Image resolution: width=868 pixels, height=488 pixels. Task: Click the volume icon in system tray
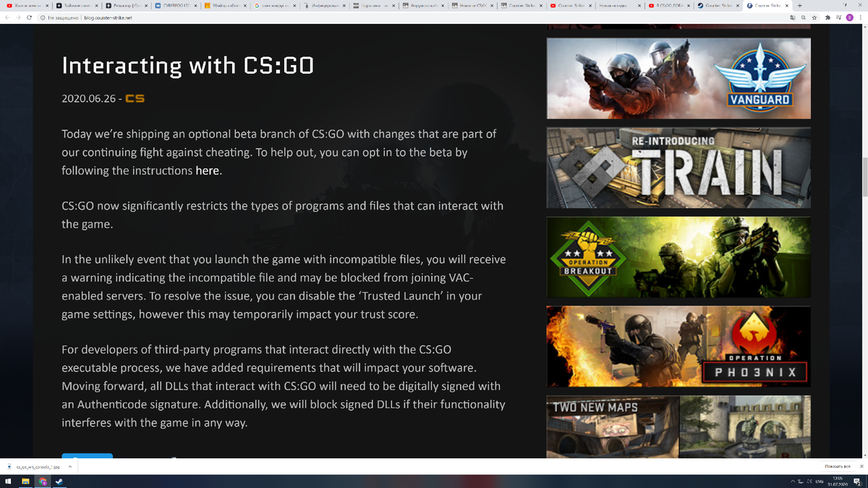pyautogui.click(x=809, y=481)
